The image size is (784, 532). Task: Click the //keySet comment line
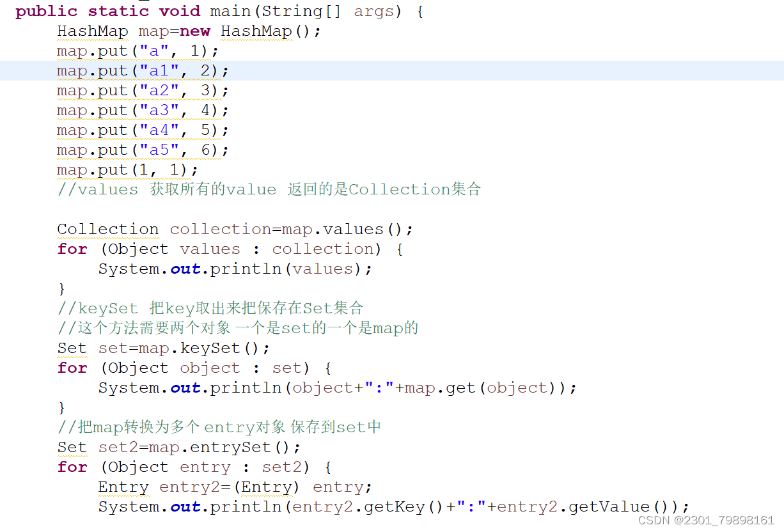pos(210,308)
